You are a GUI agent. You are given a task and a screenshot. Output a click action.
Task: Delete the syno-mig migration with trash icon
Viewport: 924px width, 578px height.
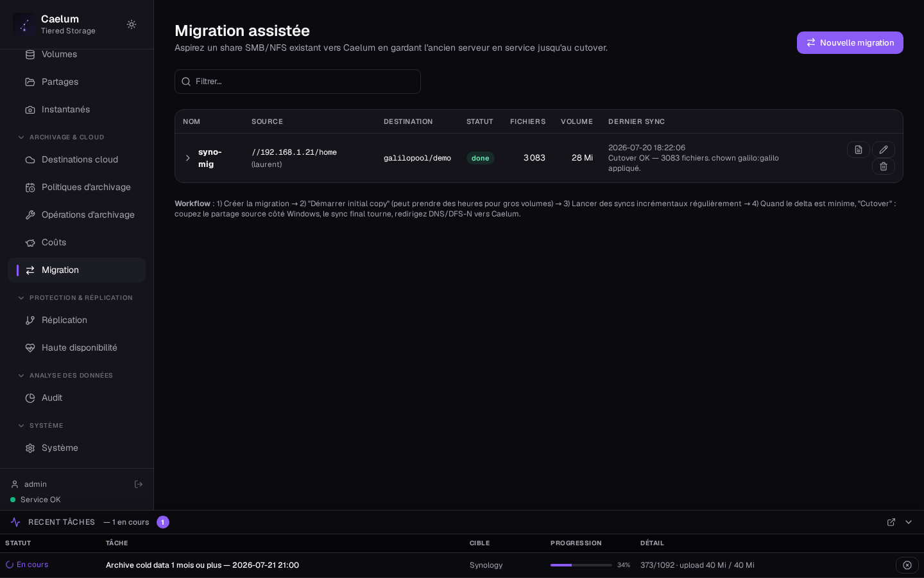(884, 166)
